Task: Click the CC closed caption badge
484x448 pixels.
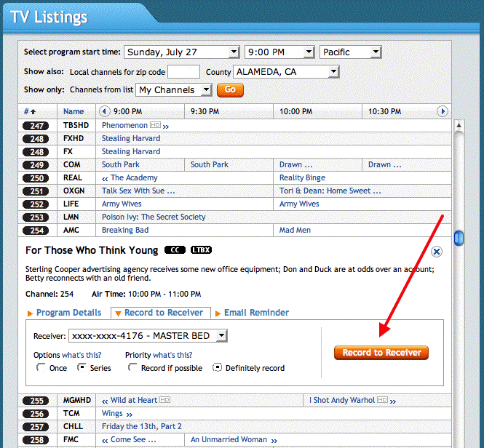Action: (x=175, y=250)
